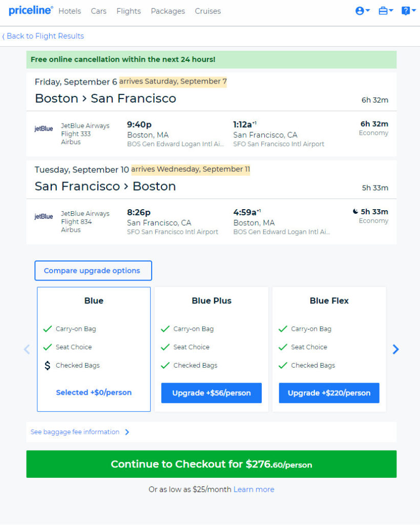
Task: Open the Hotels tab
Action: (x=70, y=11)
